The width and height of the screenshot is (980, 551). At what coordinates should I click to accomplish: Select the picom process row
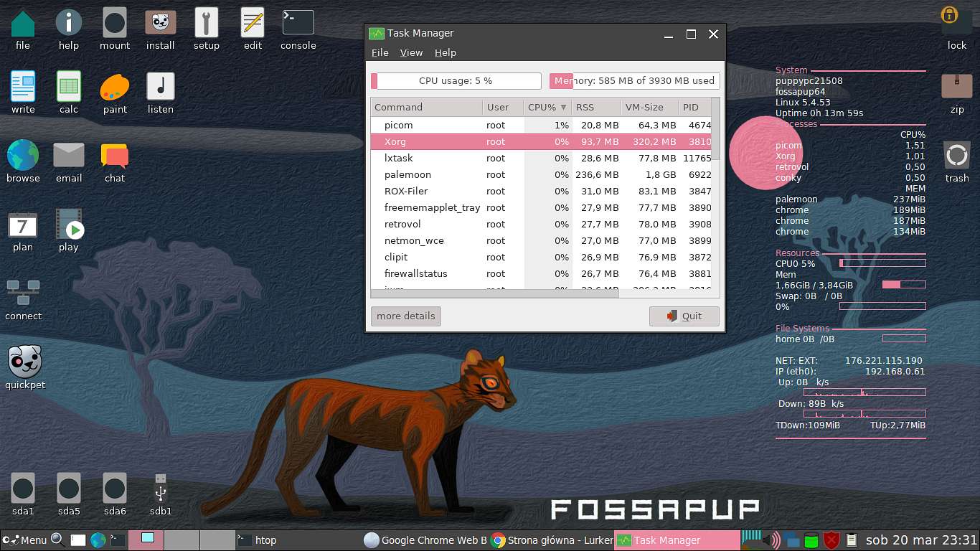[541, 125]
